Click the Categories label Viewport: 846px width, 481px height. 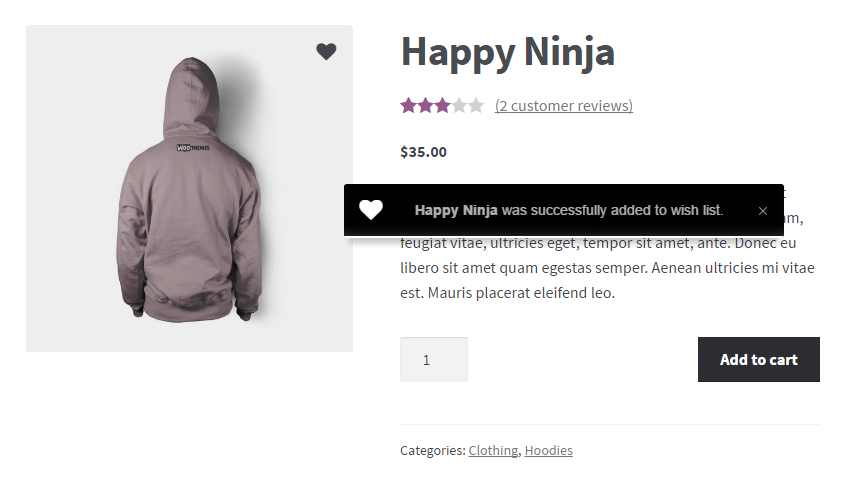coord(432,451)
